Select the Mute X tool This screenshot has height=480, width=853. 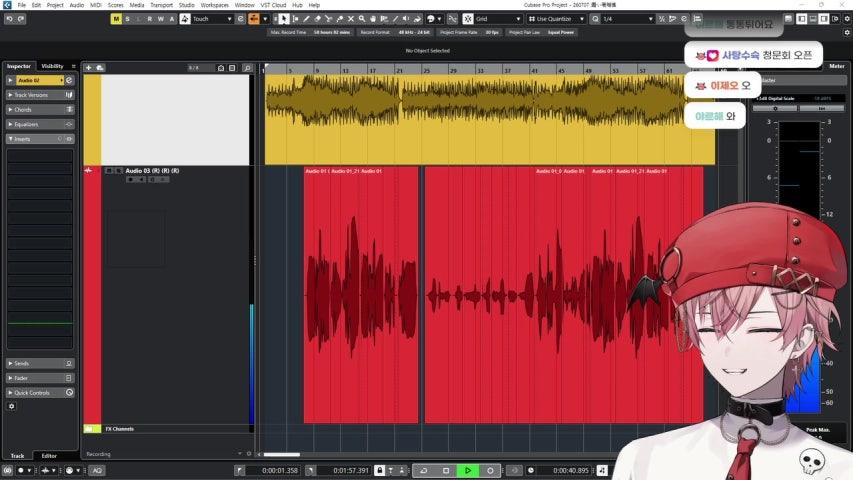(x=351, y=19)
